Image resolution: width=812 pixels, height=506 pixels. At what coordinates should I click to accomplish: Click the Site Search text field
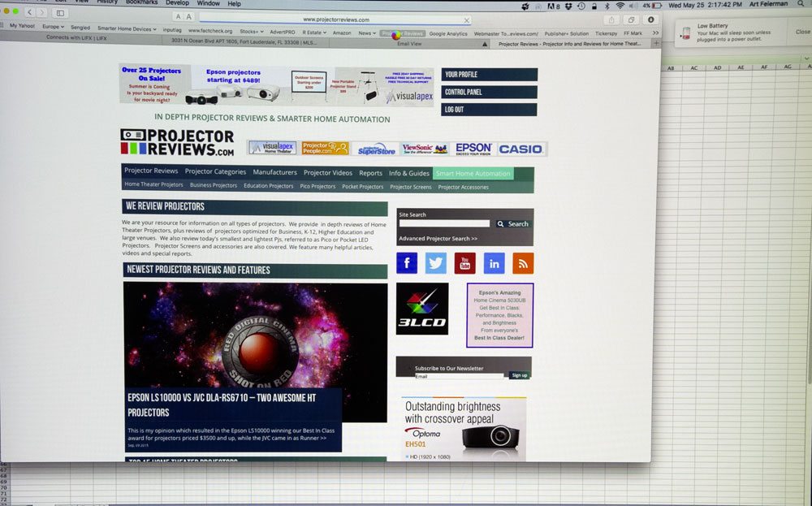444,223
